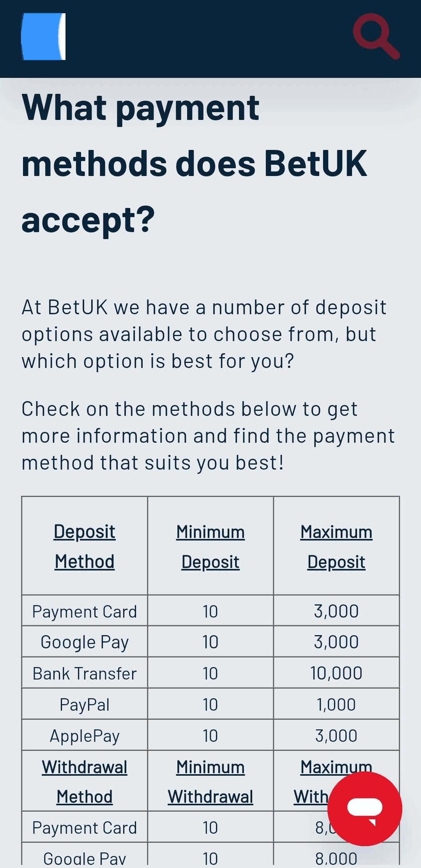Image resolution: width=421 pixels, height=868 pixels.
Task: Click the Payment Card withdrawal row label
Action: click(x=85, y=828)
